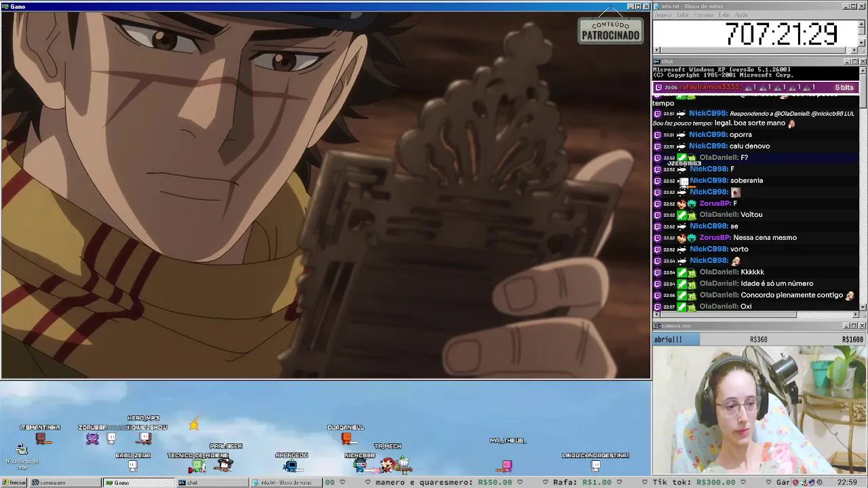The image size is (868, 488).
Task: Click the Game window title bar icon
Action: [5, 6]
